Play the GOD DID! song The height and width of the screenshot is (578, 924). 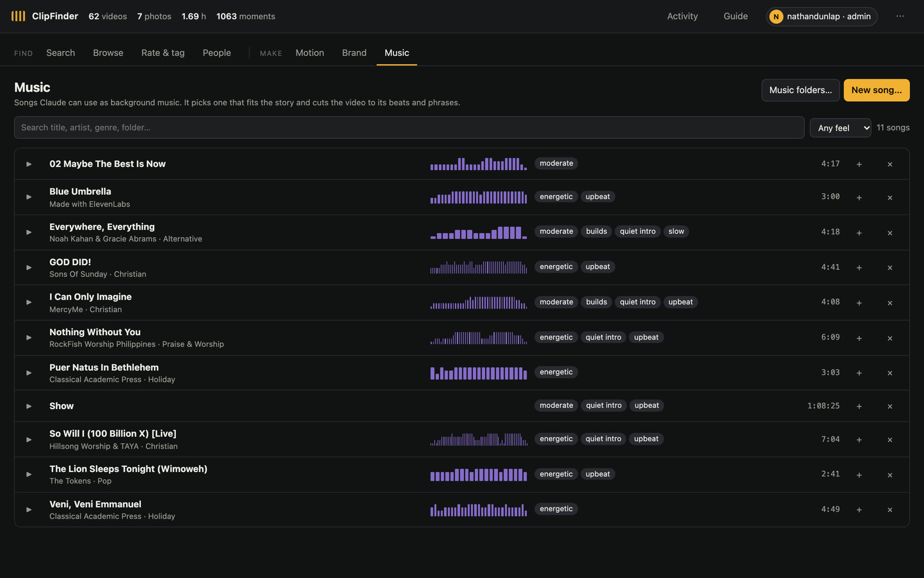(29, 267)
